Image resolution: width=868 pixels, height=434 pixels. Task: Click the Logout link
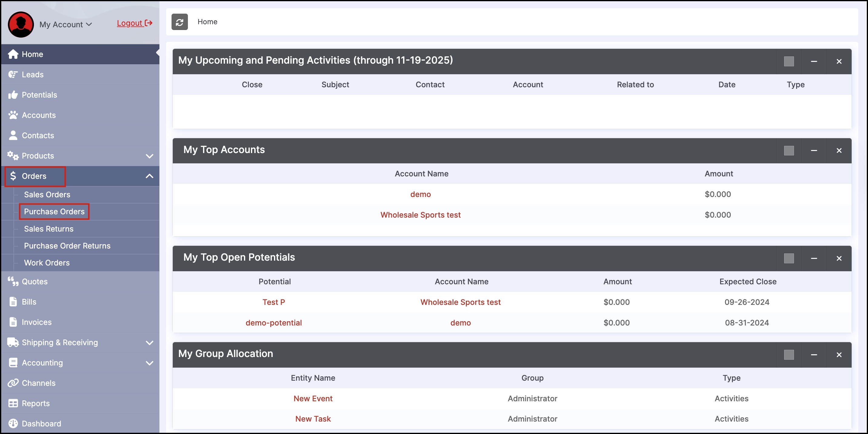(x=134, y=23)
